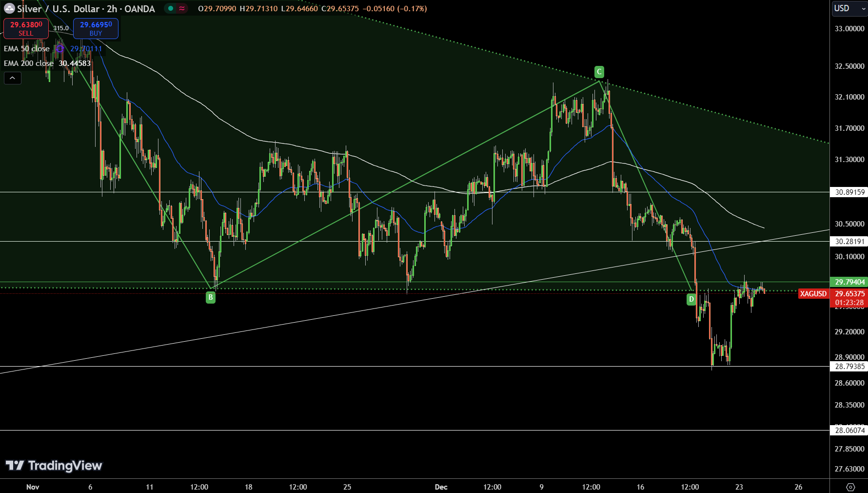Click the 30.50000 price axis value
868x493 pixels.
pyautogui.click(x=849, y=224)
